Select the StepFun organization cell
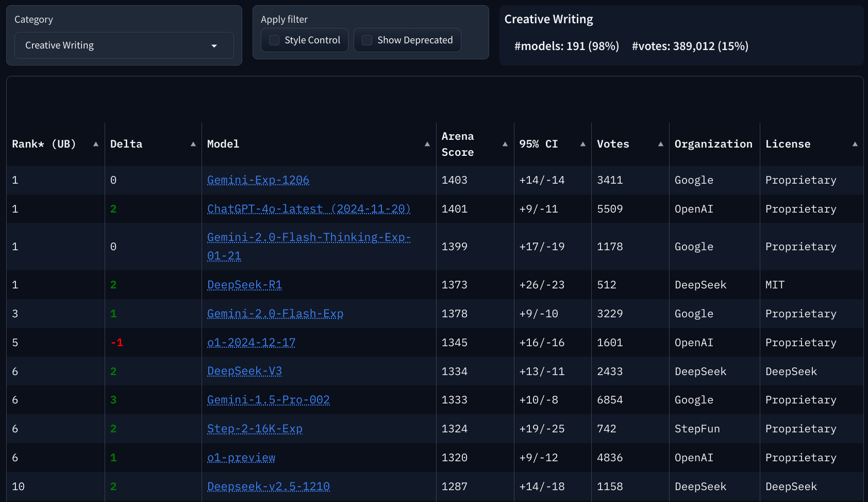The image size is (868, 502). [714, 429]
